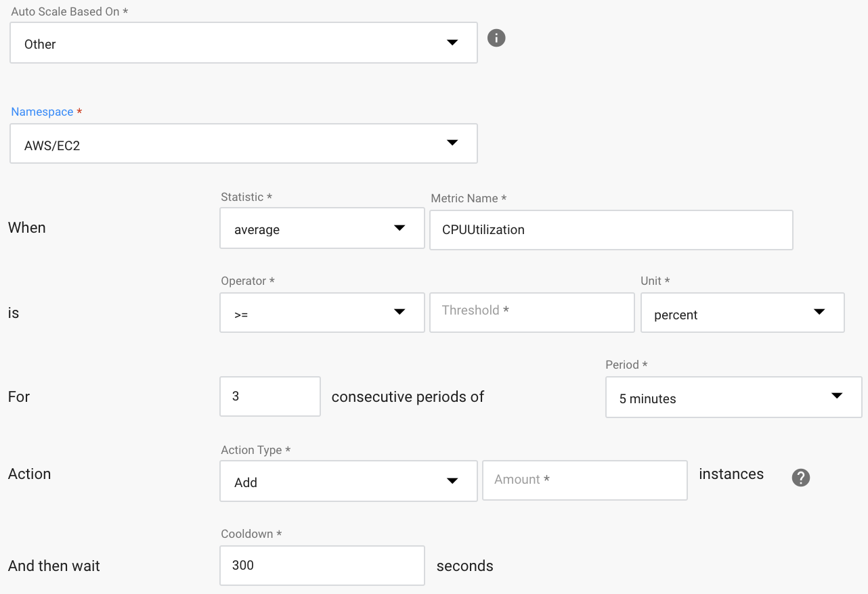The width and height of the screenshot is (868, 594).
Task: Click the consecutive periods count field showing 3
Action: 269,396
